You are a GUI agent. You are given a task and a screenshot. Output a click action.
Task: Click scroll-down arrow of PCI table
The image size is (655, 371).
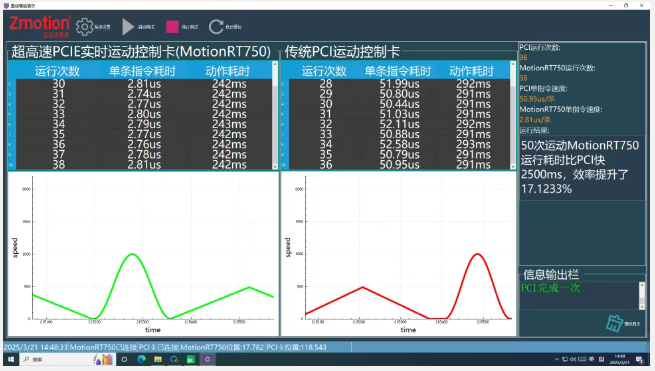coord(513,167)
